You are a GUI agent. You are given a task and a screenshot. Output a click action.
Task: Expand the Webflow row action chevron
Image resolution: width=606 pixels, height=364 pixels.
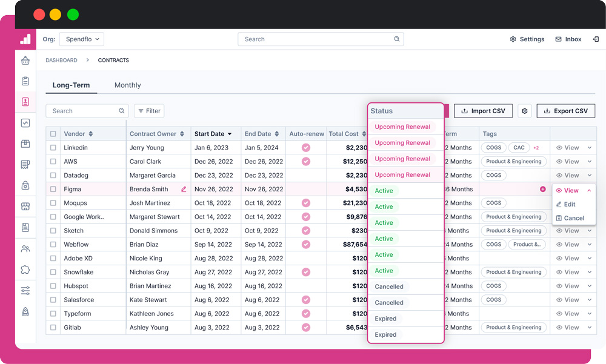tap(590, 245)
